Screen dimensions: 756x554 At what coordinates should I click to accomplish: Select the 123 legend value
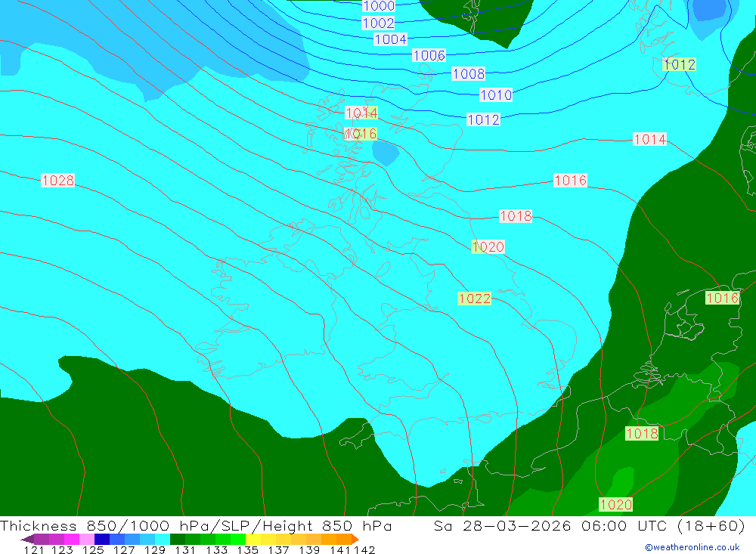pyautogui.click(x=62, y=550)
